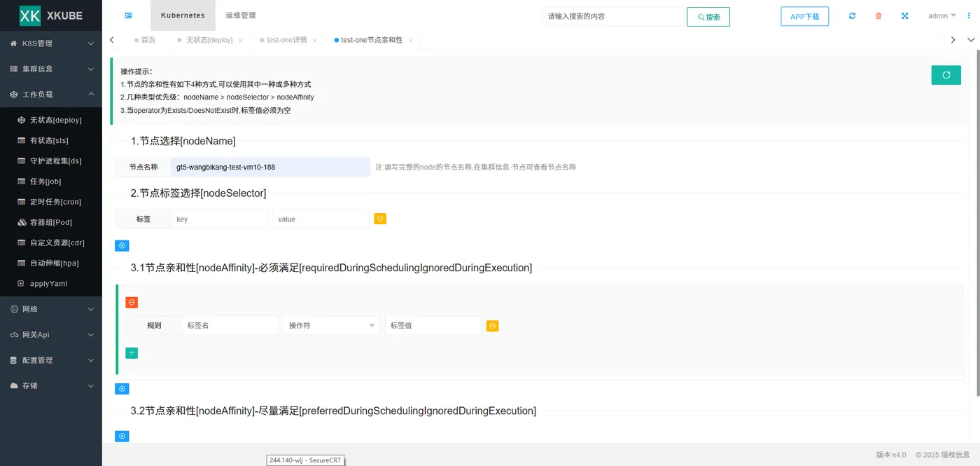Image resolution: width=980 pixels, height=466 pixels.
Task: Expand the 集群信息 sidebar menu
Action: (x=51, y=69)
